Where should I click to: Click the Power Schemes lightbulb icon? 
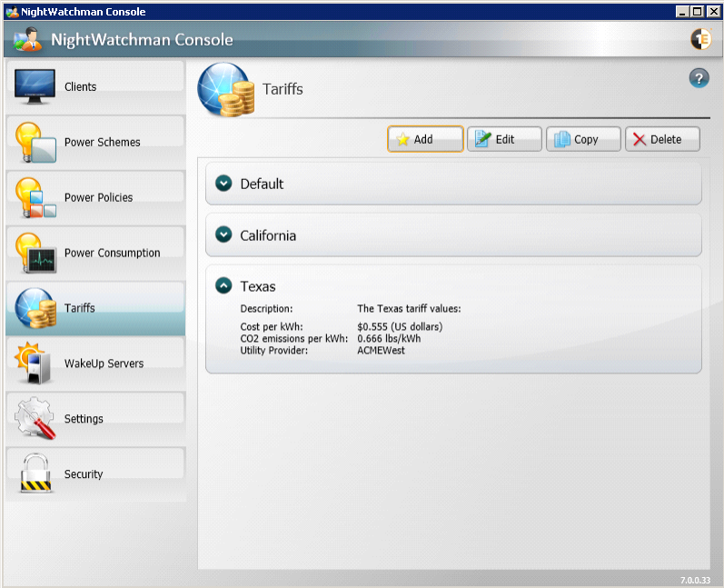35,142
